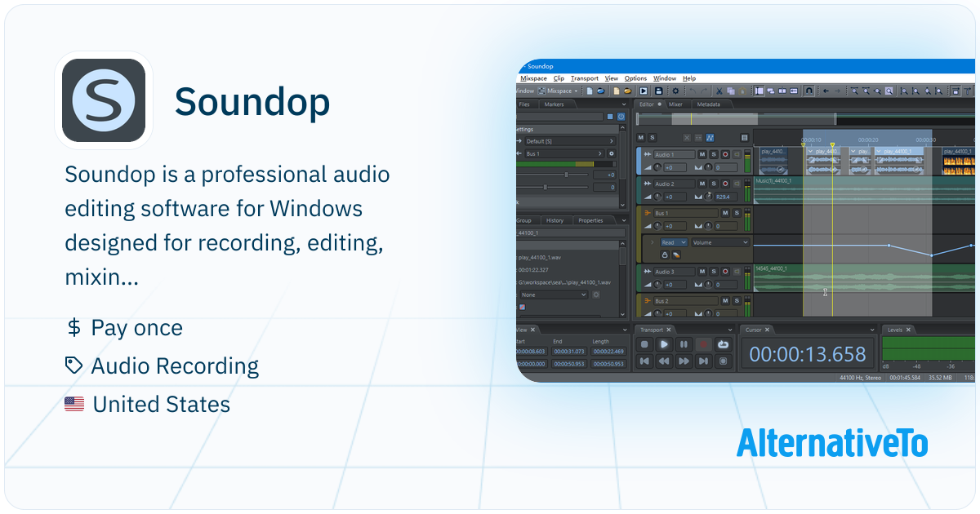Solo the Audio 3 track
Image resolution: width=980 pixels, height=514 pixels.
click(x=714, y=272)
